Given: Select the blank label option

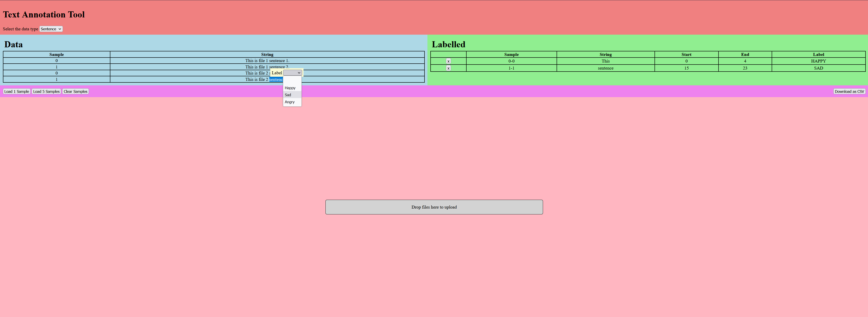Looking at the screenshot, I should [x=292, y=81].
